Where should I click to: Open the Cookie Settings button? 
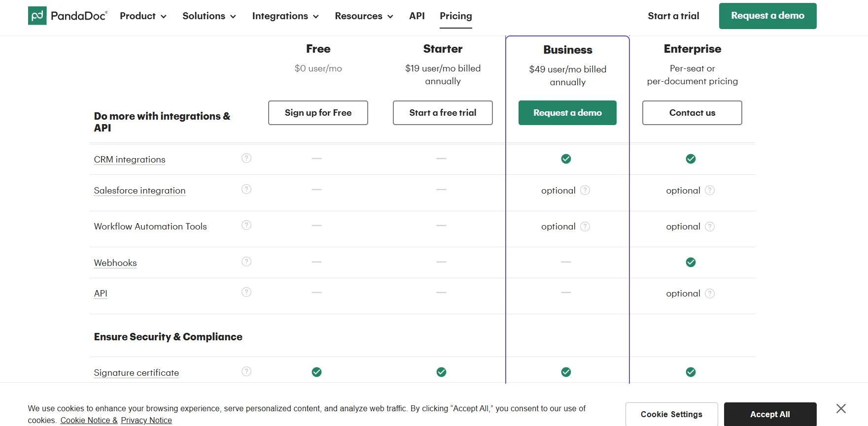coord(671,414)
